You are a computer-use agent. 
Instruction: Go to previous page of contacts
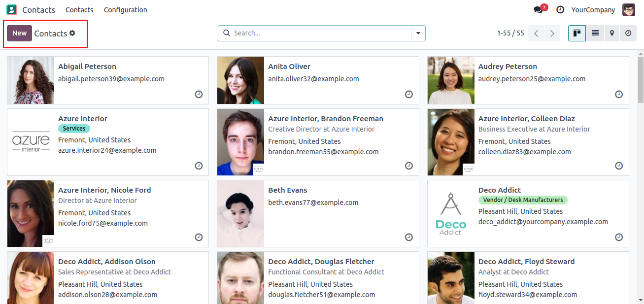point(536,33)
